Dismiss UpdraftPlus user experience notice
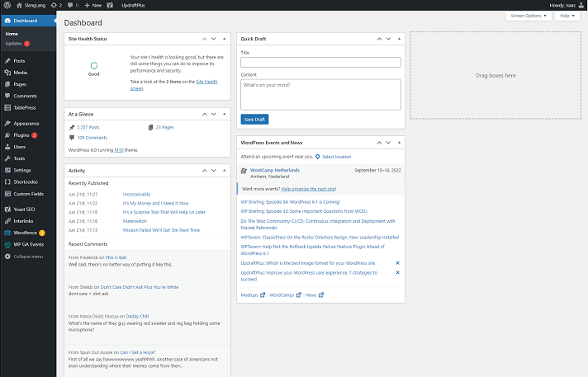Viewport: 588px width, 377px height. [x=397, y=272]
